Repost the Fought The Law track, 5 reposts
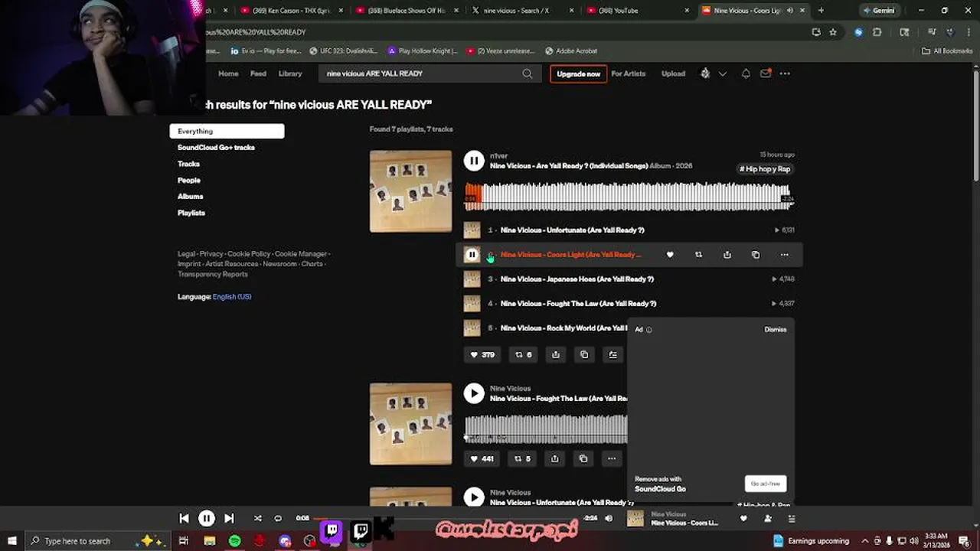This screenshot has width=980, height=551. 523,458
